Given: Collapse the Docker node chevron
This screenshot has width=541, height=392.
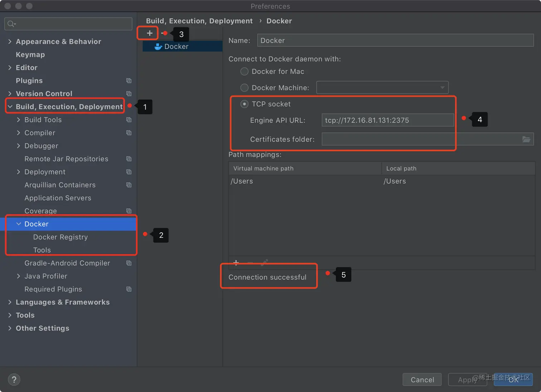Looking at the screenshot, I should click(19, 224).
